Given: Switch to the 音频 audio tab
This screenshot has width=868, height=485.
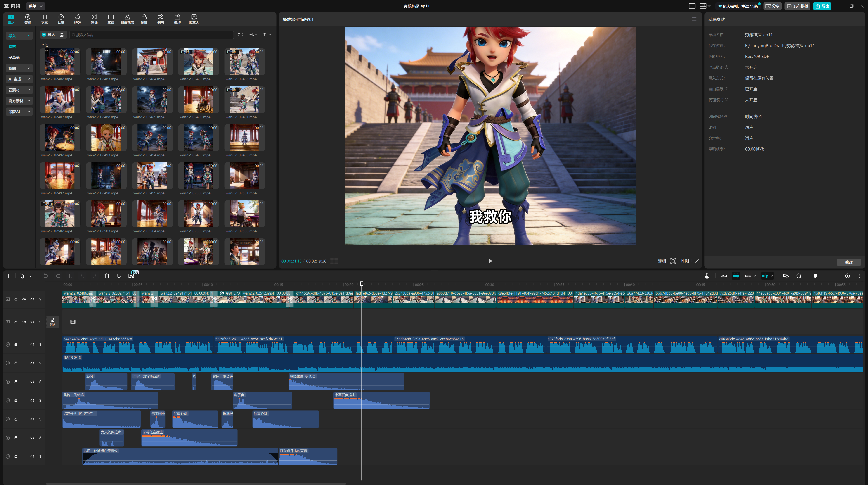Looking at the screenshot, I should coord(28,19).
